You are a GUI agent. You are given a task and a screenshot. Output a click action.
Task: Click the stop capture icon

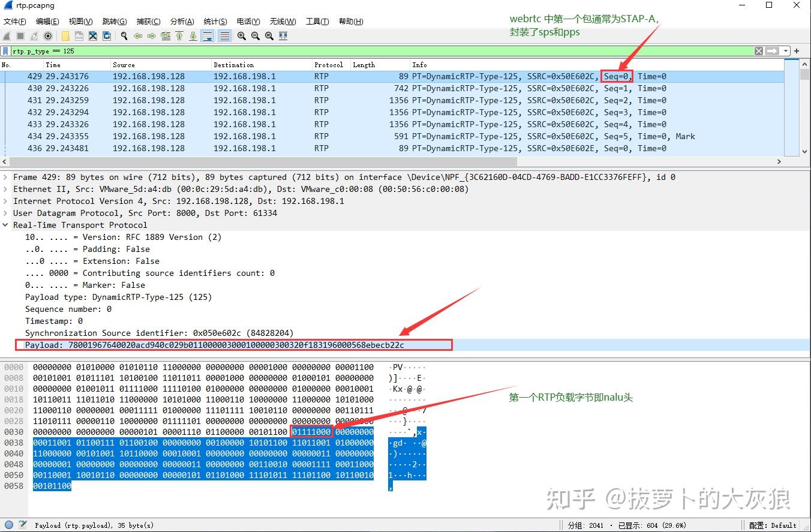click(x=20, y=36)
